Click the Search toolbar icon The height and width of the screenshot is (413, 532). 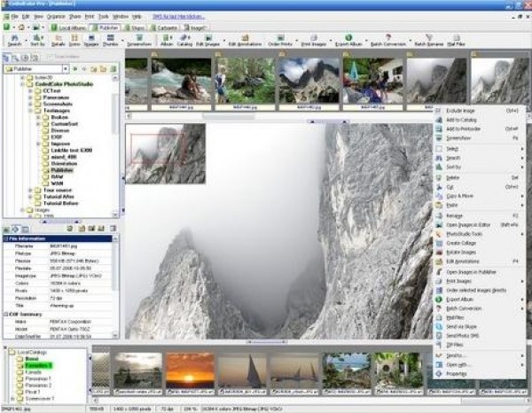(x=16, y=41)
